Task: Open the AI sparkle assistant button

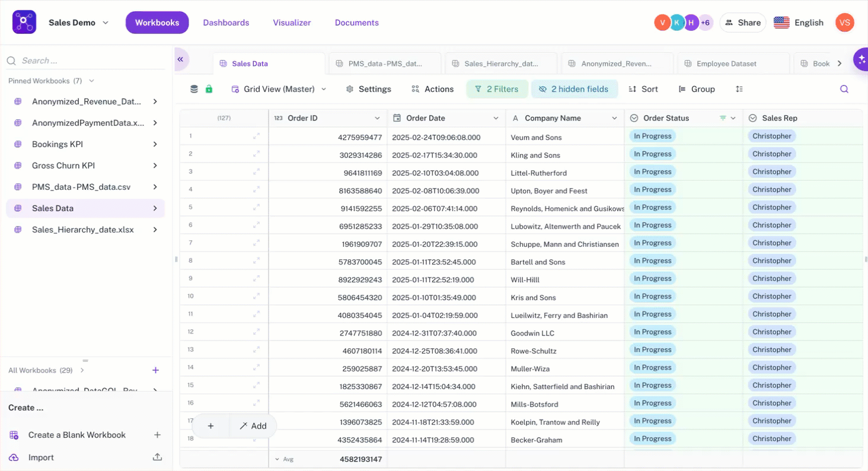Action: point(861,59)
